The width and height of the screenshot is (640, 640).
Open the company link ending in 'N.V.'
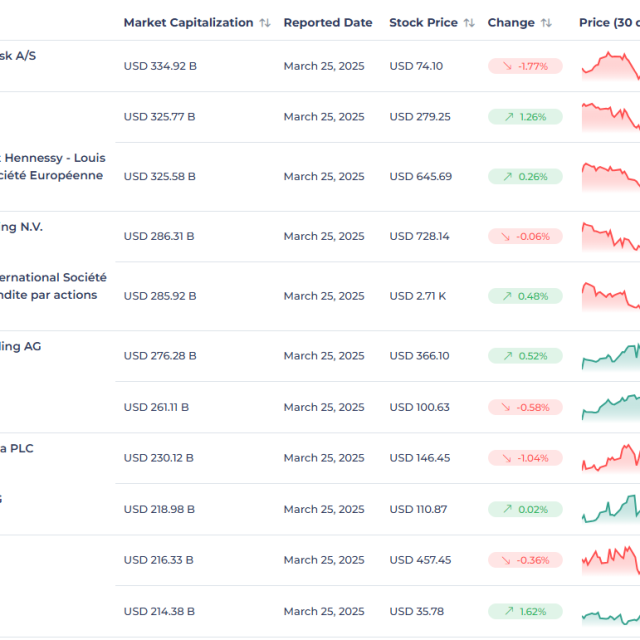coord(21,227)
